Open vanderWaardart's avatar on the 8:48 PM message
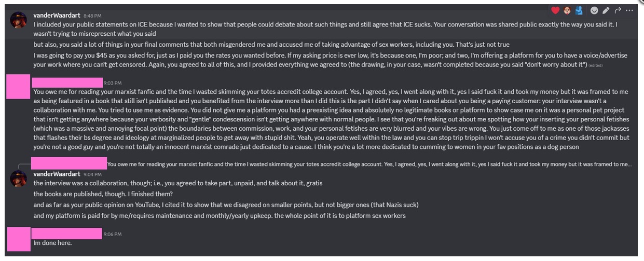 pyautogui.click(x=18, y=20)
